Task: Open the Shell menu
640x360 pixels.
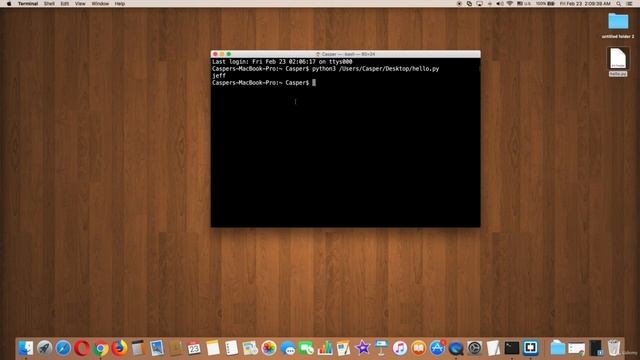Action: [x=49, y=3]
